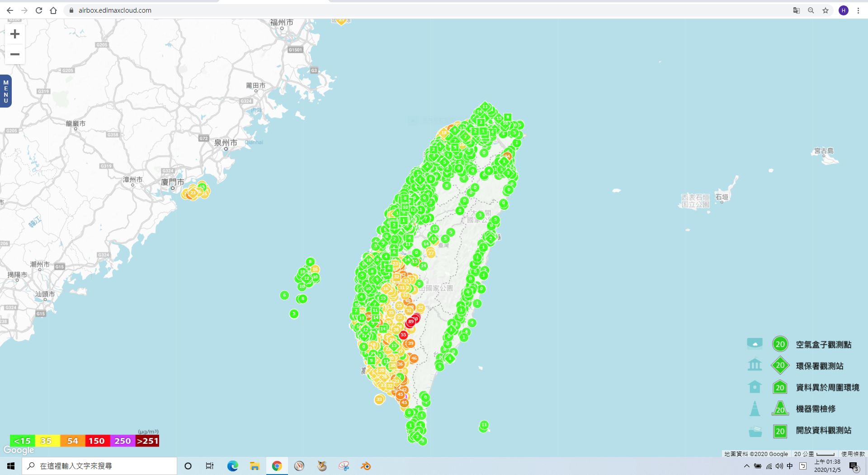This screenshot has width=868, height=475.
Task: Go forward in browser history
Action: point(24,10)
